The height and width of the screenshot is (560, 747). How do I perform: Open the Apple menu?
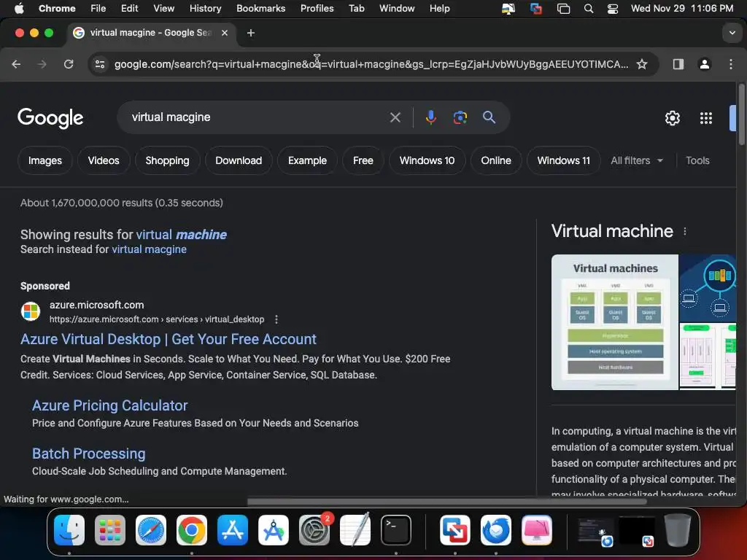coord(18,9)
